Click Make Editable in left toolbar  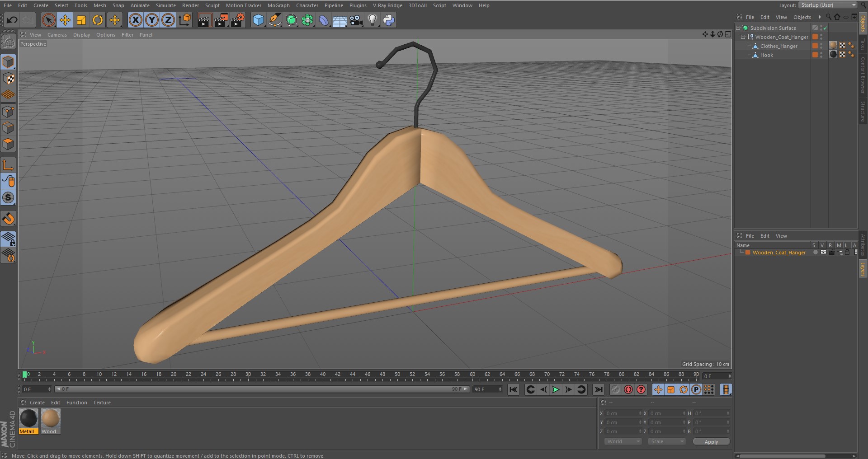tap(8, 41)
